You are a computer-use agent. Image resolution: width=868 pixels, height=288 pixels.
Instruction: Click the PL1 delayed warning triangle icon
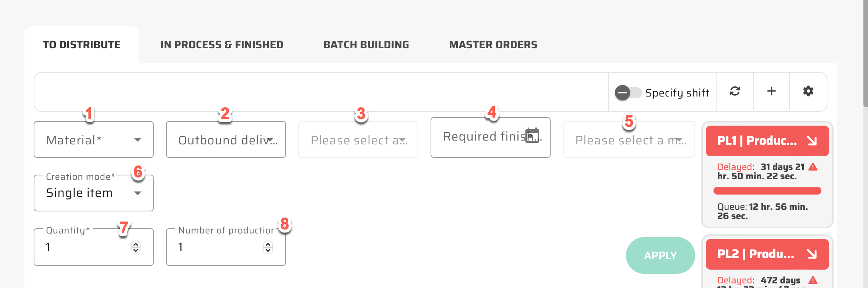click(813, 167)
